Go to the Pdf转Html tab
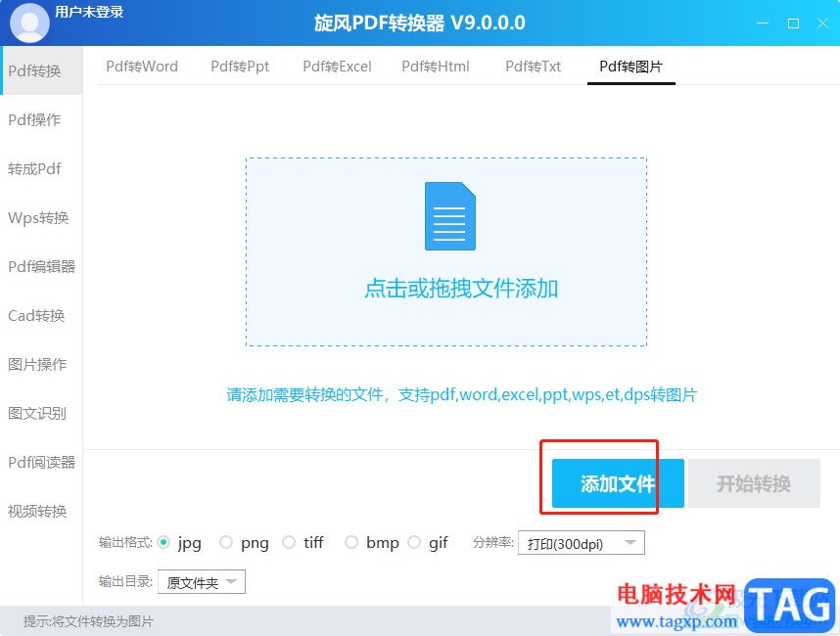 point(436,67)
